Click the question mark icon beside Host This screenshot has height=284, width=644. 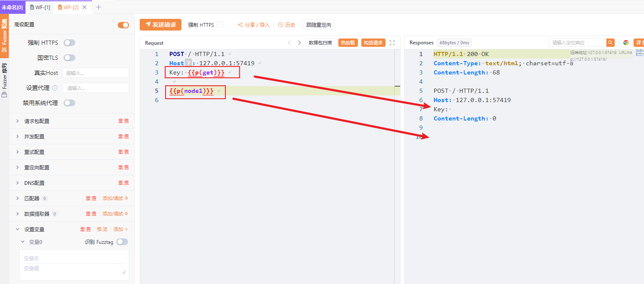tap(188, 63)
